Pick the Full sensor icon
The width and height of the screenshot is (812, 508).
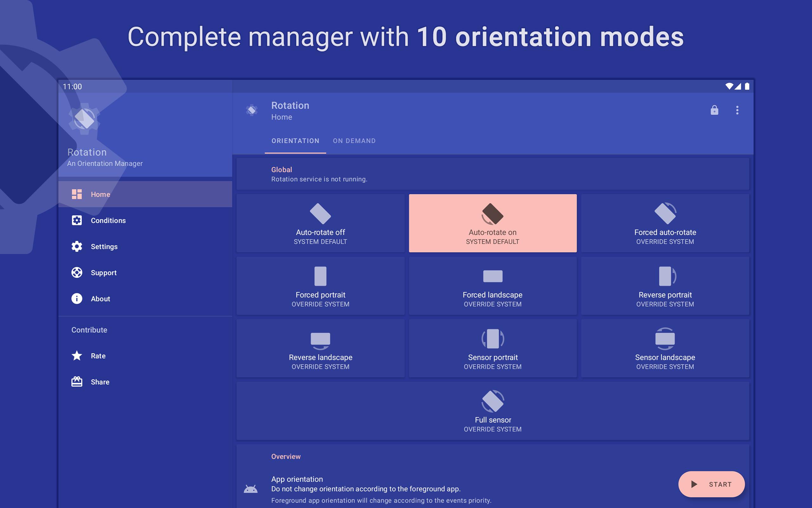[493, 401]
